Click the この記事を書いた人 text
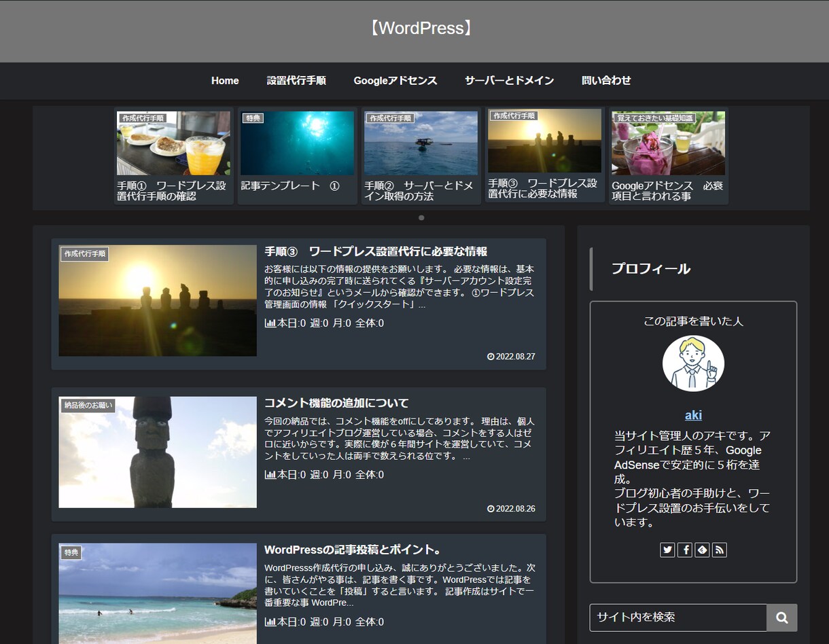 tap(693, 321)
